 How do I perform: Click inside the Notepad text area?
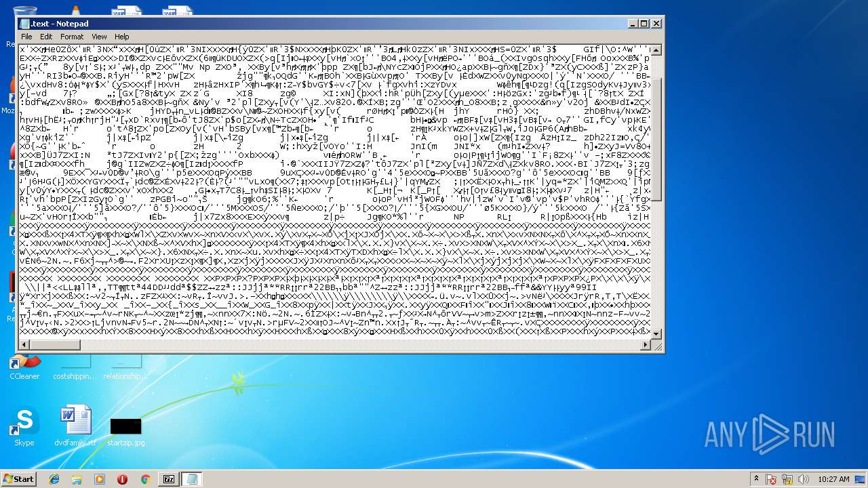pyautogui.click(x=335, y=192)
